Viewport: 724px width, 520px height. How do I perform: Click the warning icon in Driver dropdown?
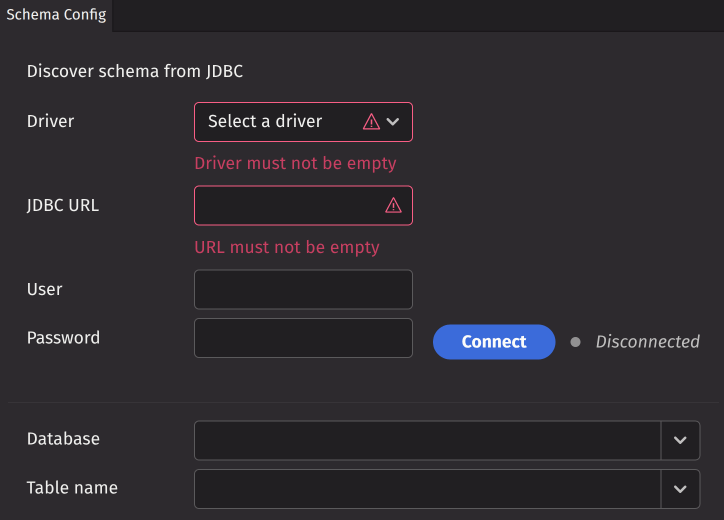371,122
